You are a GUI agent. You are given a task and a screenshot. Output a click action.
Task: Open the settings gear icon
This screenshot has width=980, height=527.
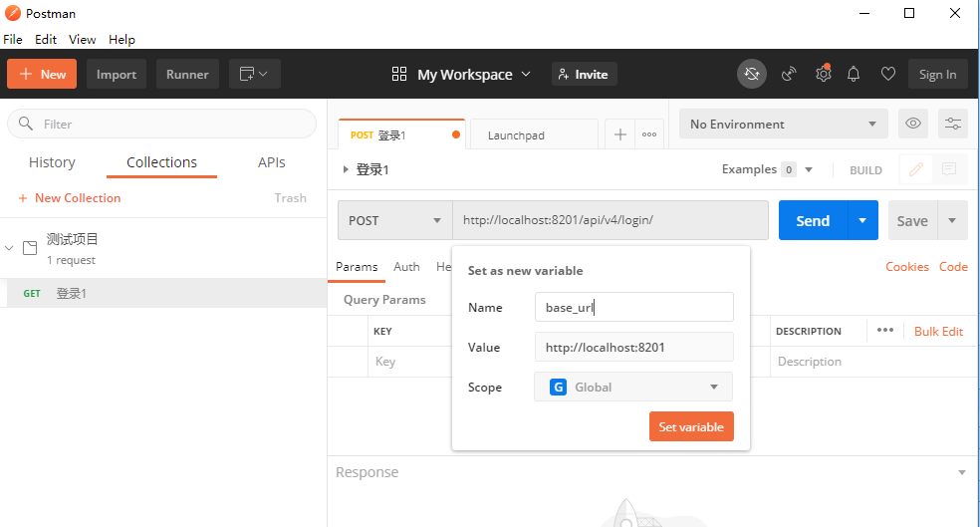823,74
